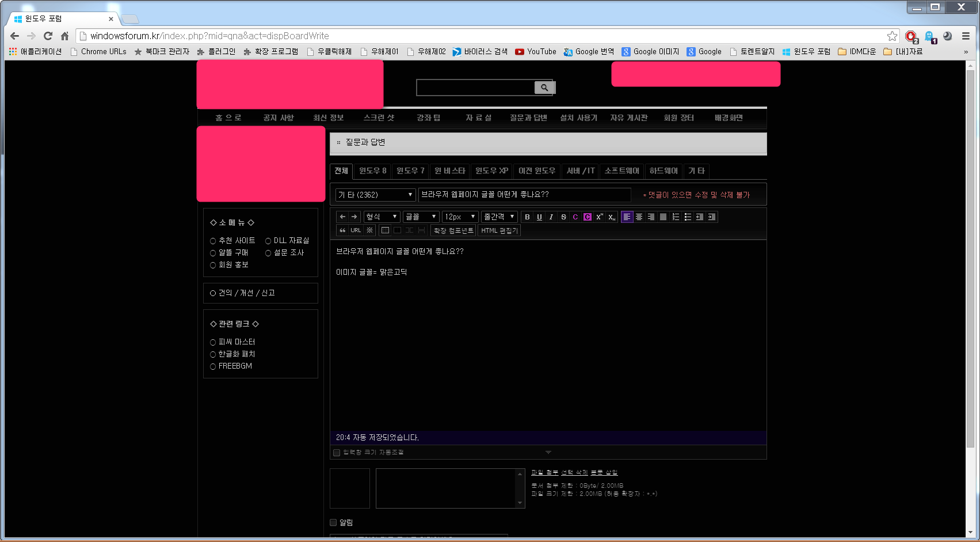Open the YouTube bookmark
Screen dimensions: 980x542
535,51
